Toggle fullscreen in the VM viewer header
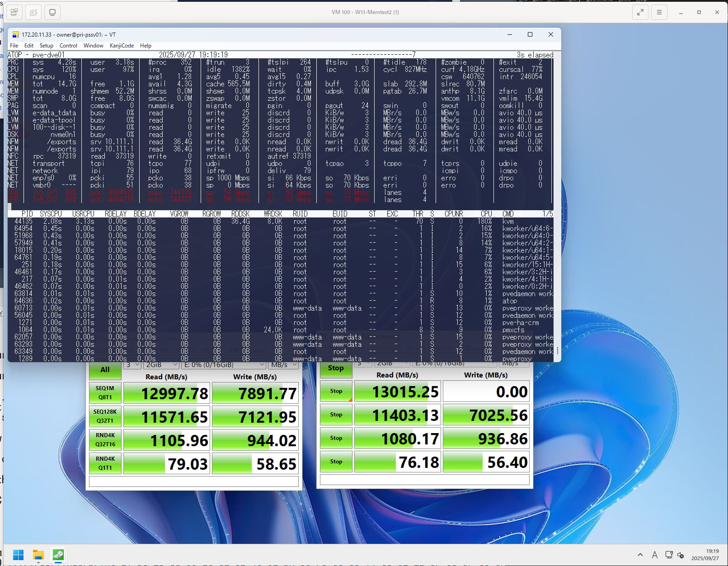Screen dimensions: 728x566 [x=640, y=12]
